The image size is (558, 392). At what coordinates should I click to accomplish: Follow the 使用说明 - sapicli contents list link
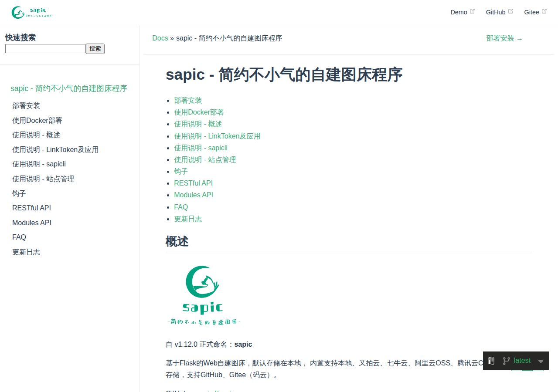(201, 148)
